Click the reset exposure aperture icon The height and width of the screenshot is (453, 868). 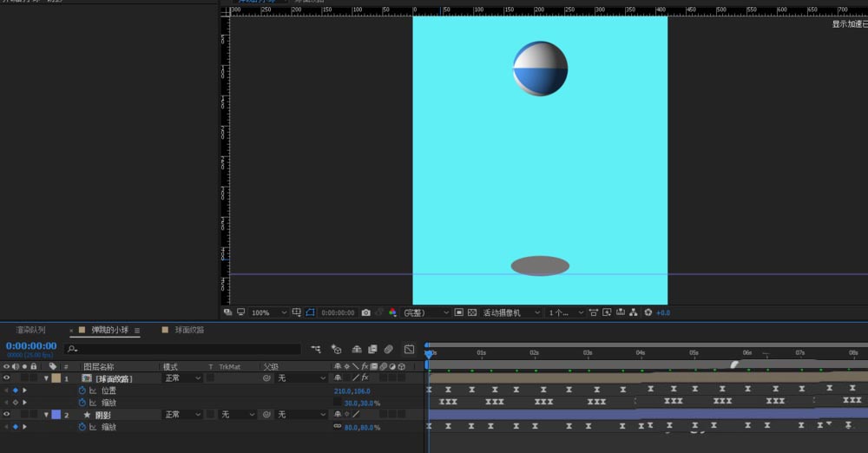pyautogui.click(x=648, y=312)
